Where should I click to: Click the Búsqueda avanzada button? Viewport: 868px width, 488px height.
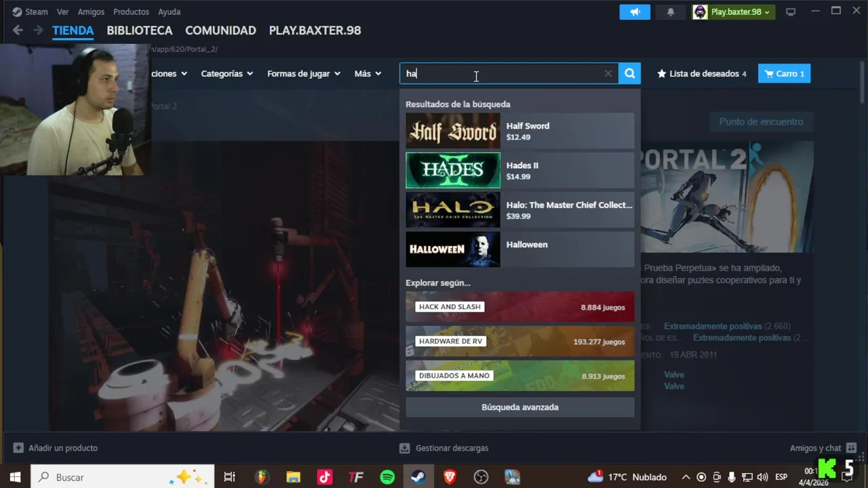tap(520, 407)
